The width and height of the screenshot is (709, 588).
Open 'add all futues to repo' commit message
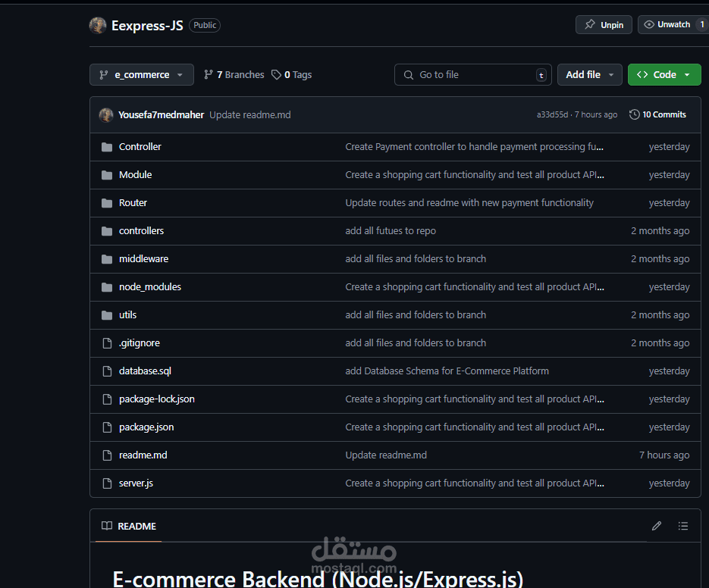click(391, 231)
